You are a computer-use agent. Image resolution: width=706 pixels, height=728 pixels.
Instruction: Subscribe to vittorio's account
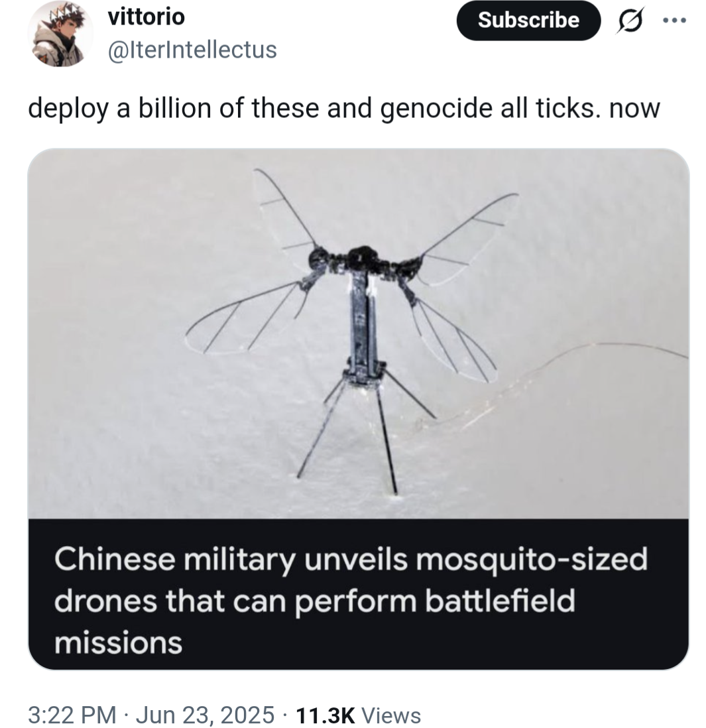[x=529, y=21]
